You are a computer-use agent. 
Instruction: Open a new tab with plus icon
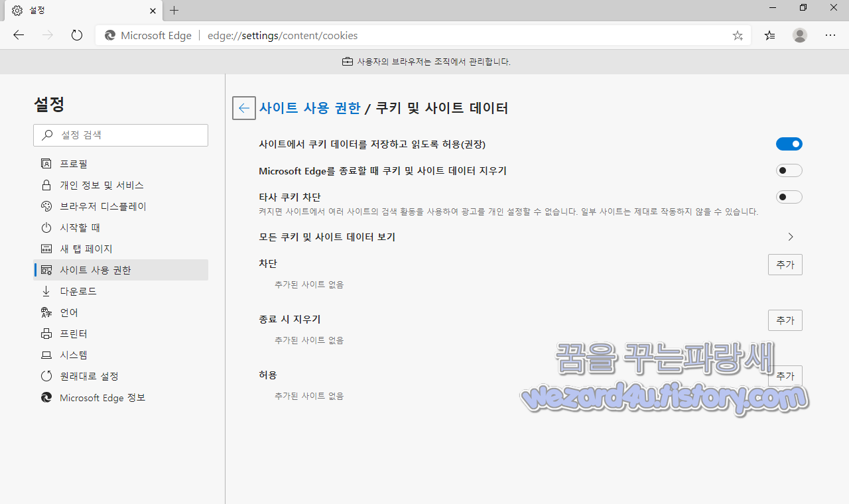(174, 10)
